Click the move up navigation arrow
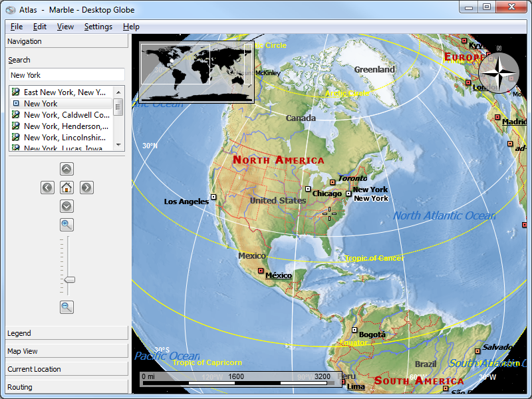The height and width of the screenshot is (399, 532). pos(66,169)
